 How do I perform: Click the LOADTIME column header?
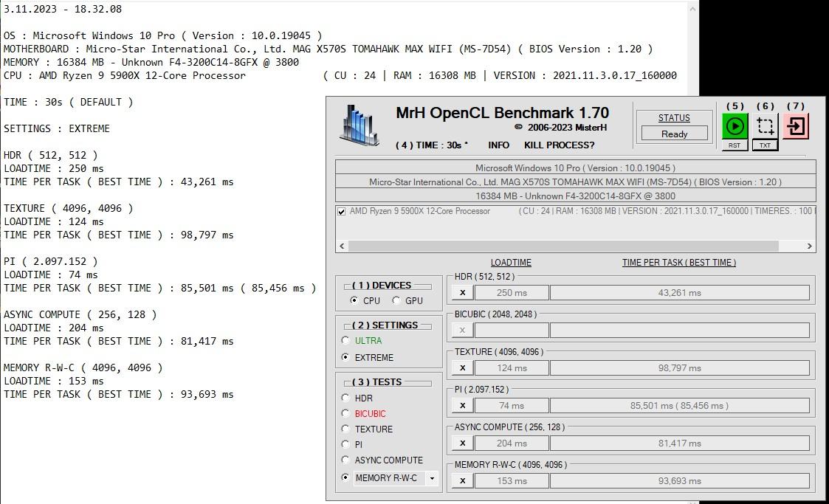511,263
